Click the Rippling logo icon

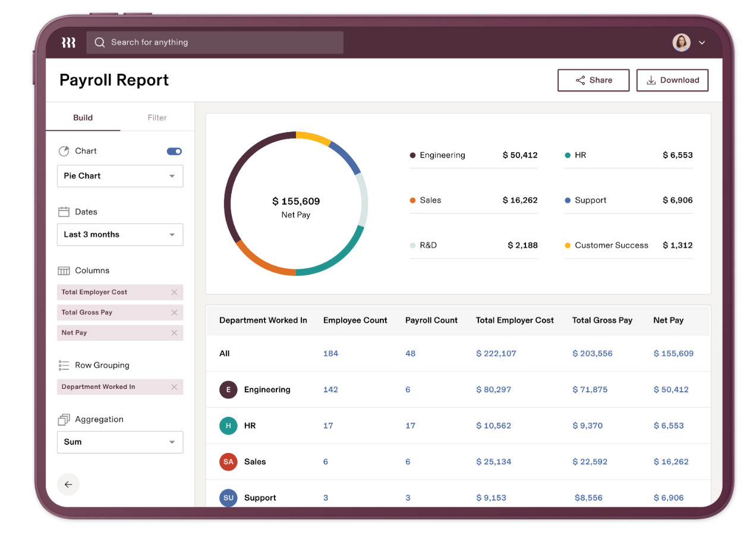pos(68,42)
